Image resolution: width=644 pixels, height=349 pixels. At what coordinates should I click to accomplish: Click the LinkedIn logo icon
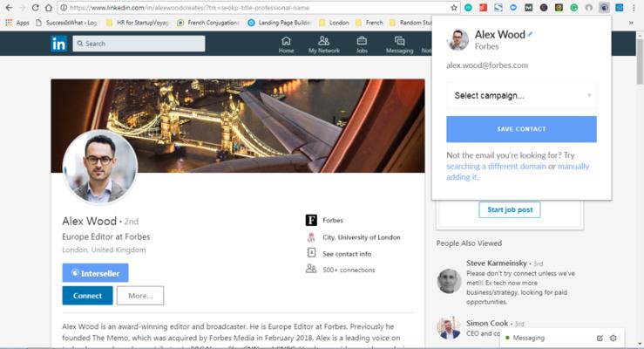pyautogui.click(x=58, y=44)
